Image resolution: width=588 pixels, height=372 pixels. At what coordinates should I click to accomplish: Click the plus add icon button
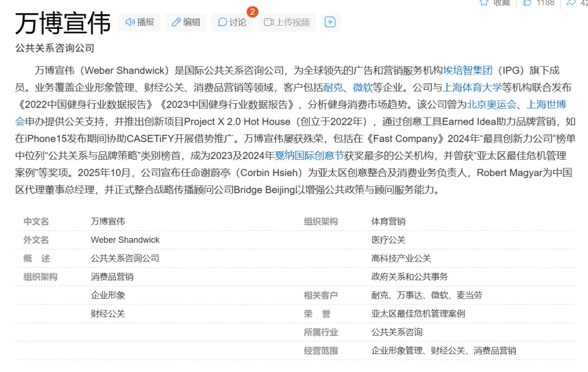[330, 22]
